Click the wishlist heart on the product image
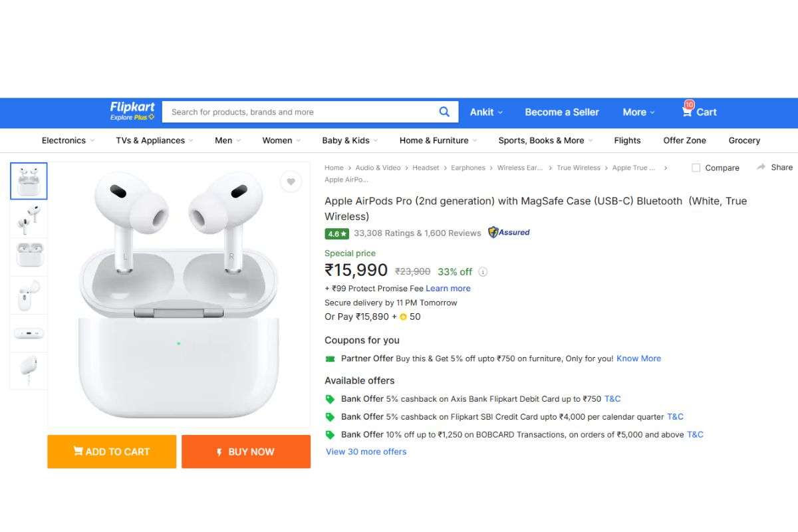Viewport: 798px width, 532px height. (x=291, y=181)
